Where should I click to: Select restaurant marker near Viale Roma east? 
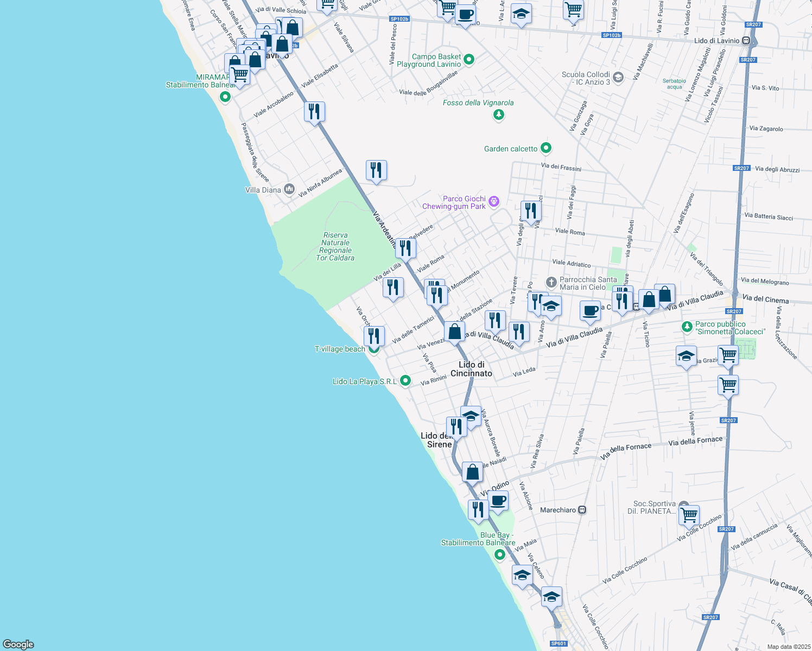[531, 212]
